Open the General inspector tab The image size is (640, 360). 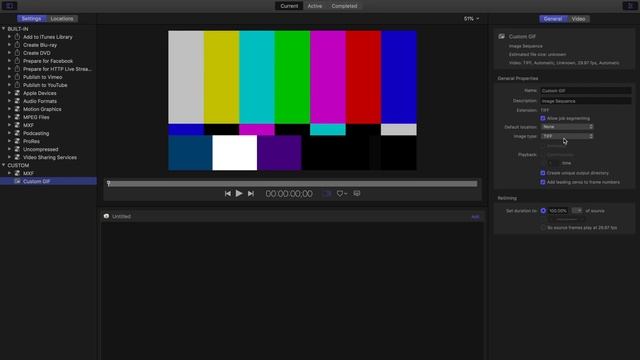coord(553,19)
